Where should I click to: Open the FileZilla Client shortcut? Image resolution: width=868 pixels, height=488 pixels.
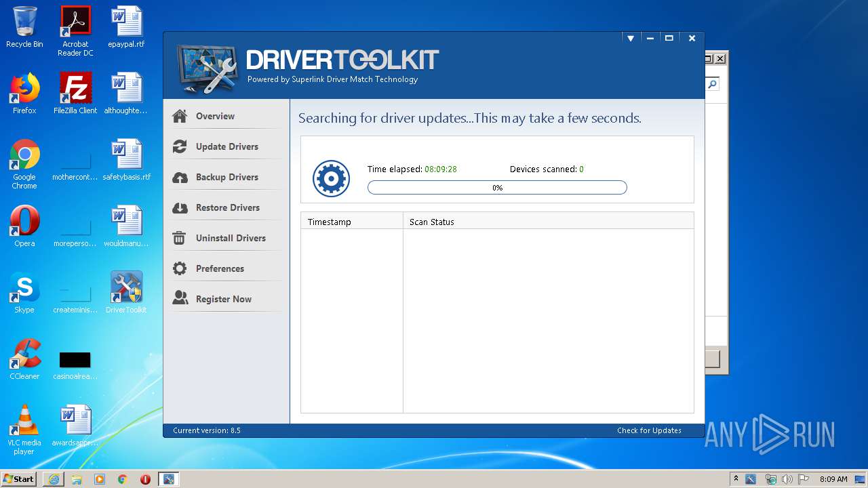(x=75, y=94)
